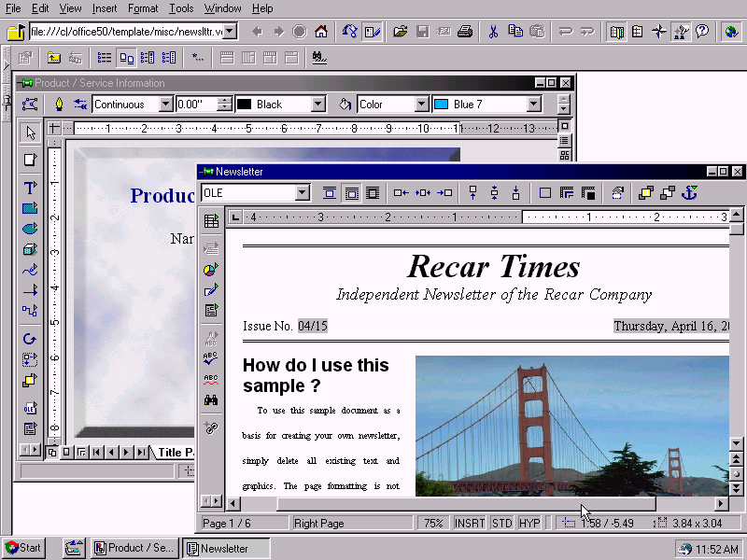Click the Anchor icon in the Newsletter toolbar

(x=690, y=193)
